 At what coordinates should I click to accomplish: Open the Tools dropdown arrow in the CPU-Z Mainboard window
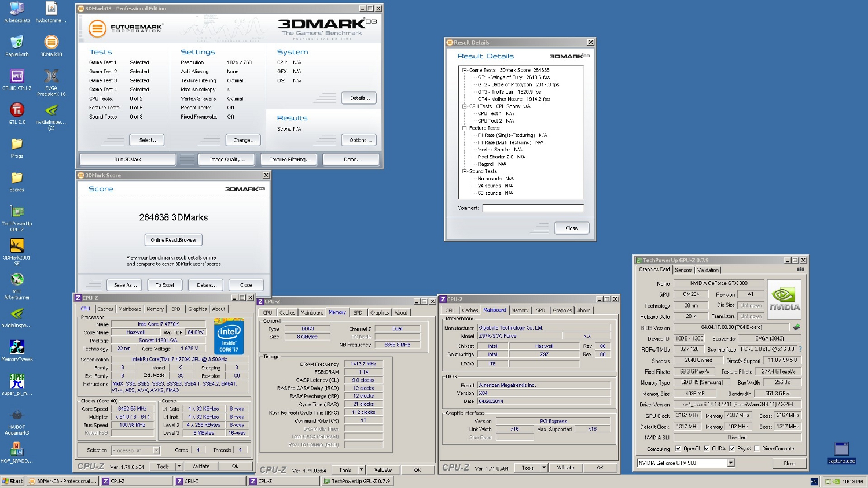[x=544, y=468]
